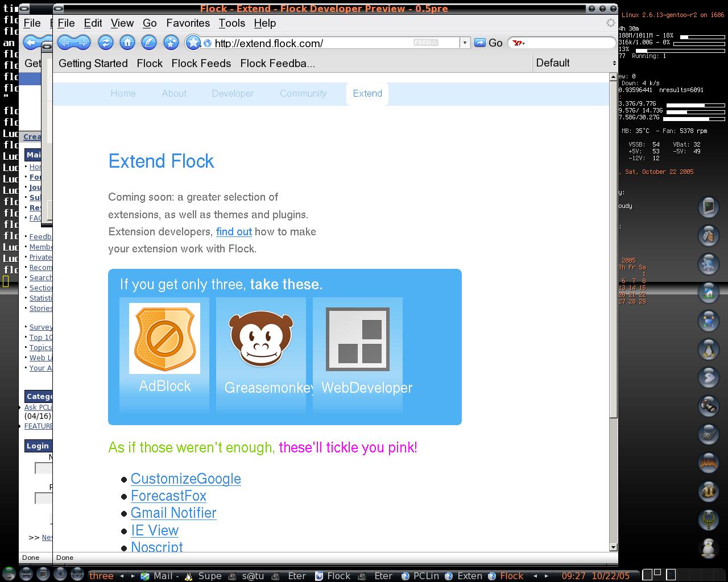Open the ForecastFox link
The height and width of the screenshot is (582, 728).
168,496
